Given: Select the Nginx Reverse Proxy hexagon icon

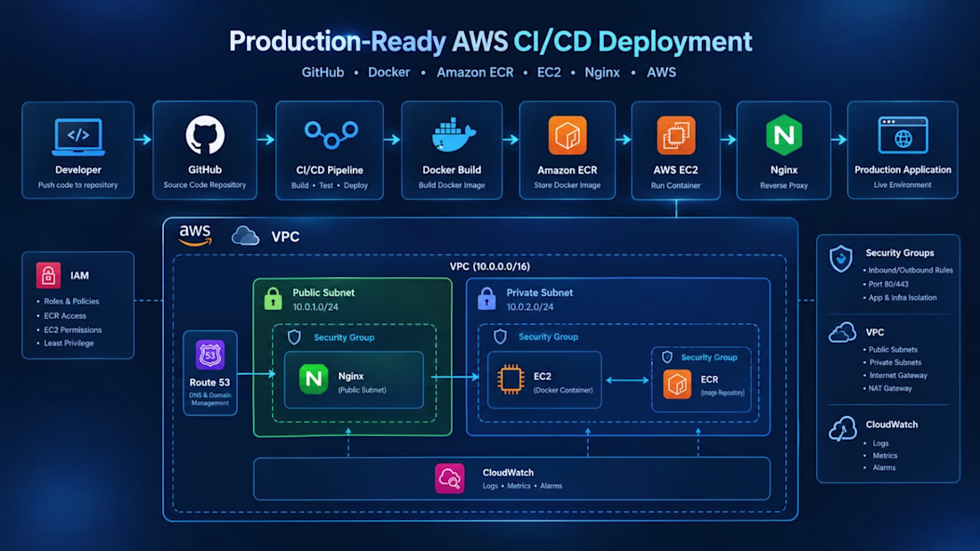Looking at the screenshot, I should 784,135.
